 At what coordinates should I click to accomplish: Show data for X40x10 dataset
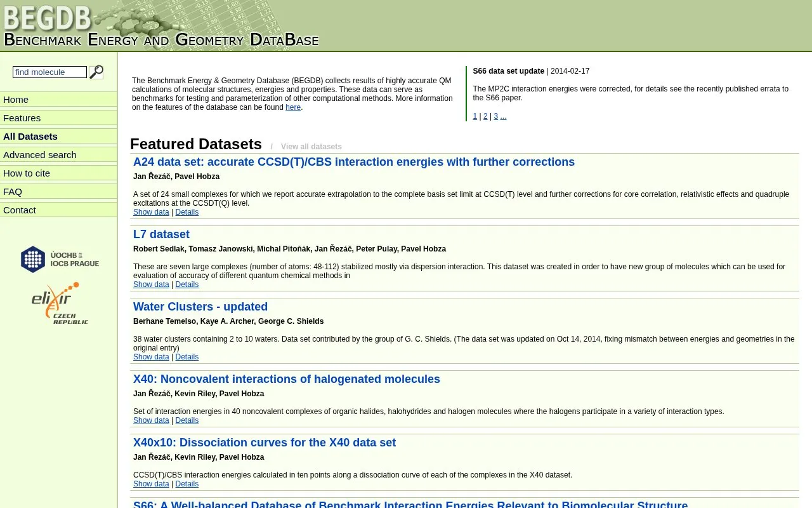coord(151,484)
